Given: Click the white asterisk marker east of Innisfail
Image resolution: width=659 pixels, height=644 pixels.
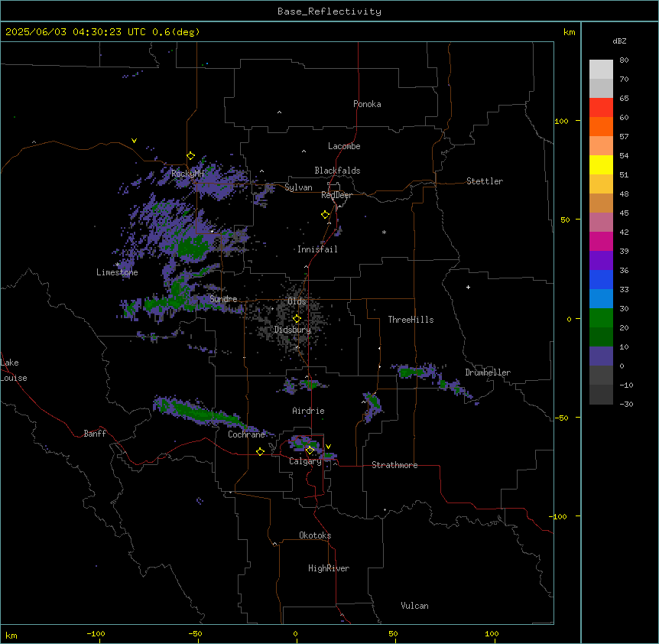Looking at the screenshot, I should (x=384, y=232).
